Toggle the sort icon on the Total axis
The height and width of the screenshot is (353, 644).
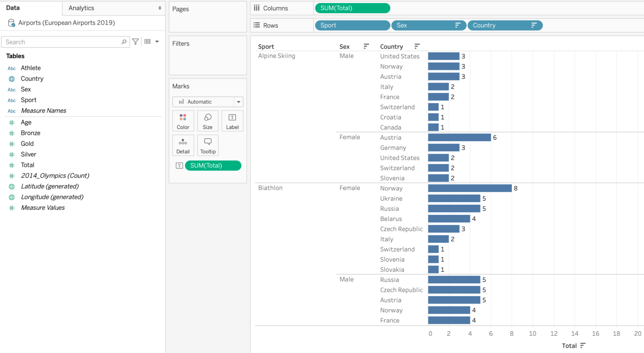click(583, 345)
